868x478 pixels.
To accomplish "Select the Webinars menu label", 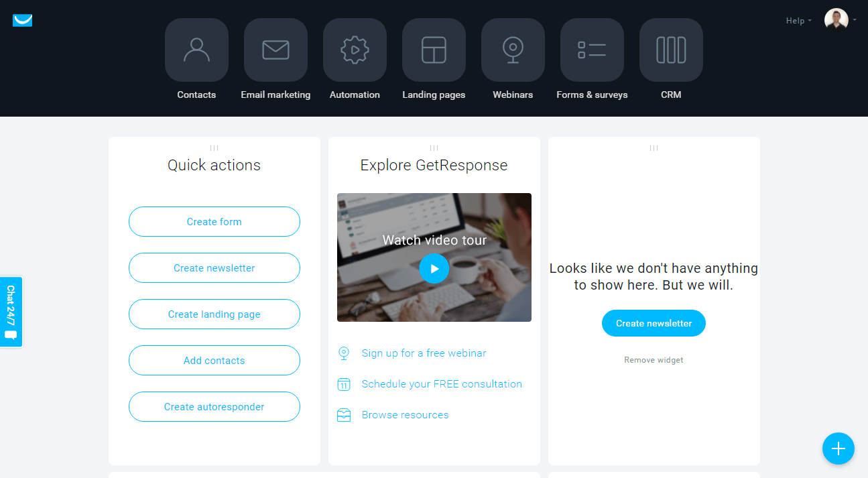I will 513,95.
